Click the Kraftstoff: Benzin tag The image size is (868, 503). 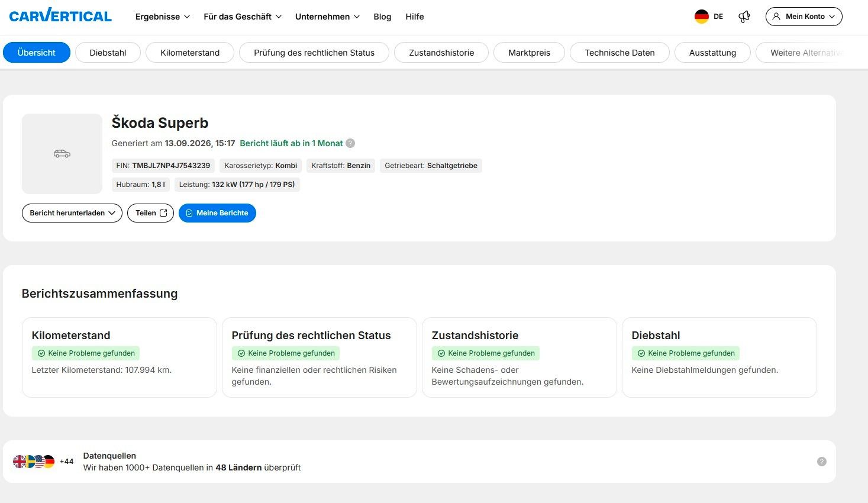(x=341, y=166)
